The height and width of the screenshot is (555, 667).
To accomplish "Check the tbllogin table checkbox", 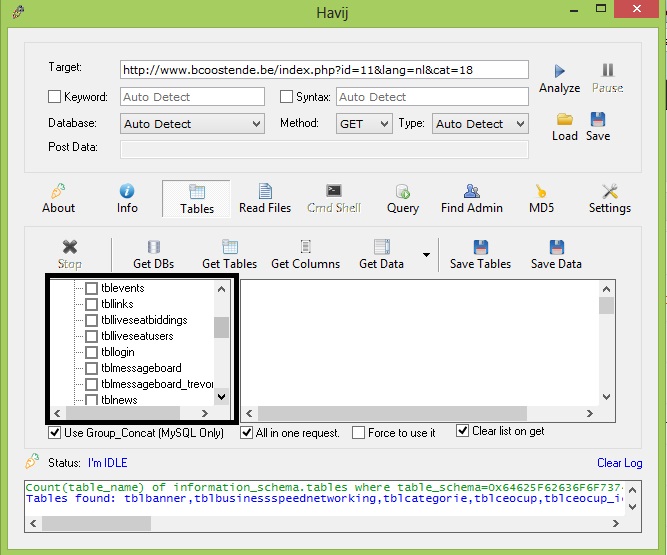I will coord(91,353).
